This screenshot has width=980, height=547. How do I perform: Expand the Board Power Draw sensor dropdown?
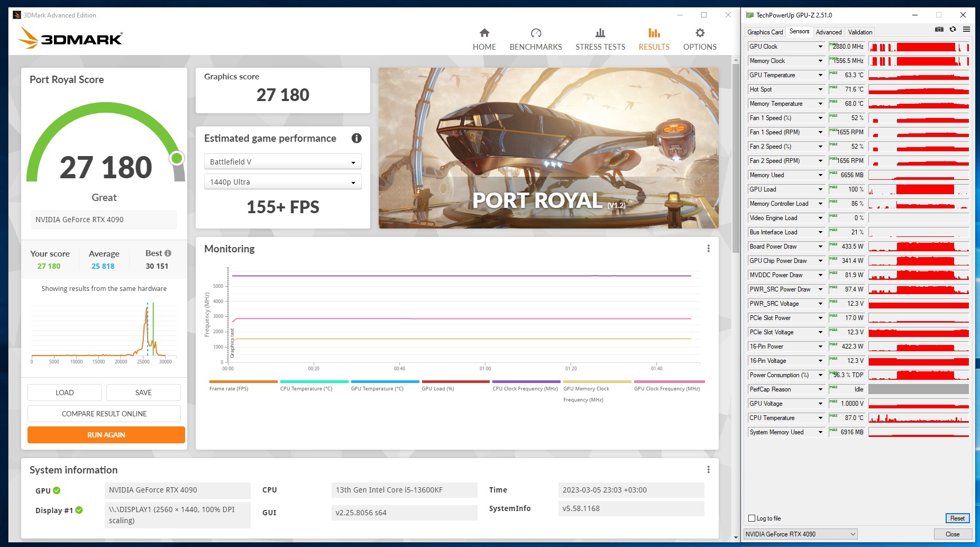pyautogui.click(x=820, y=247)
